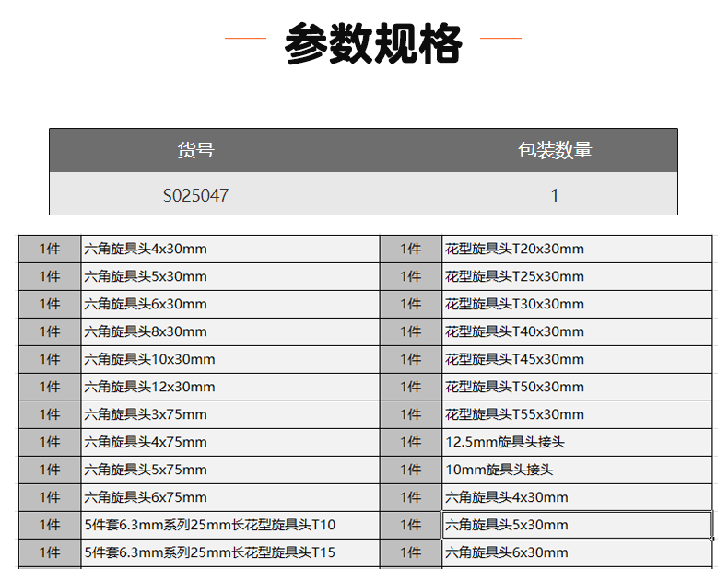Click the cell 花型旋具头T40x30mm
728x569 pixels.
577,332
